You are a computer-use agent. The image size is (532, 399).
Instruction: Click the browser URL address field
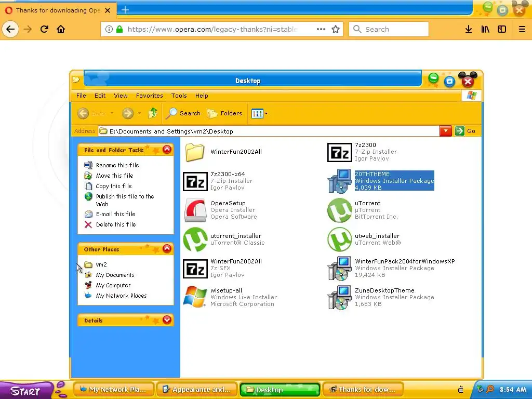212,29
